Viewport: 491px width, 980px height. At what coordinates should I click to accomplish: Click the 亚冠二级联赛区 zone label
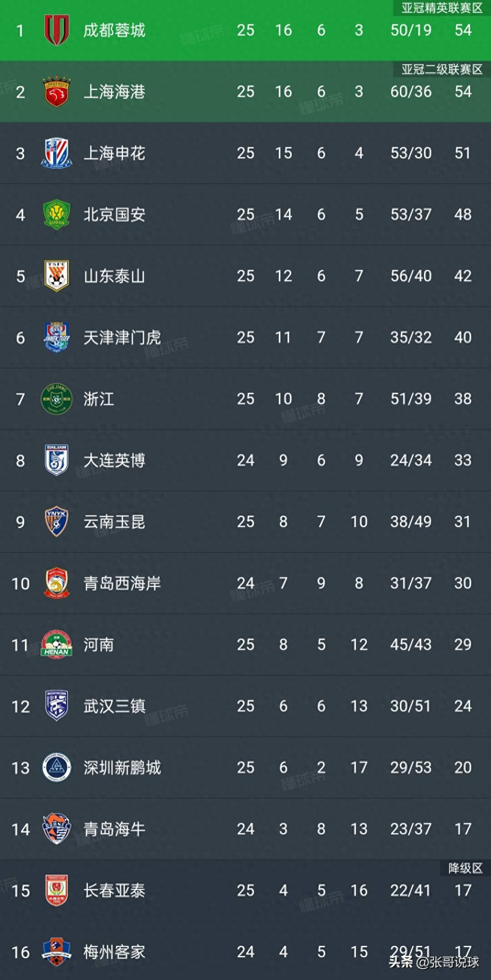click(442, 69)
